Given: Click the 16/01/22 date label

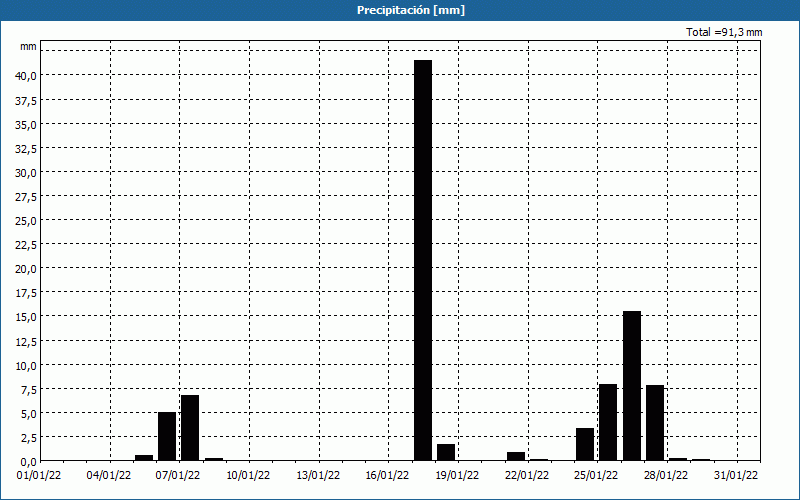Looking at the screenshot, I should click(x=387, y=476).
